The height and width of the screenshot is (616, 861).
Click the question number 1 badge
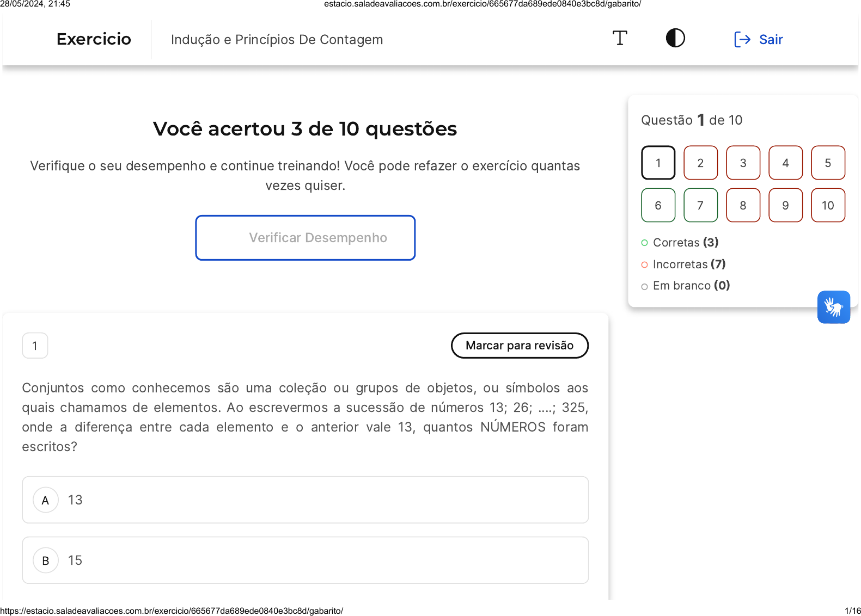pos(35,346)
